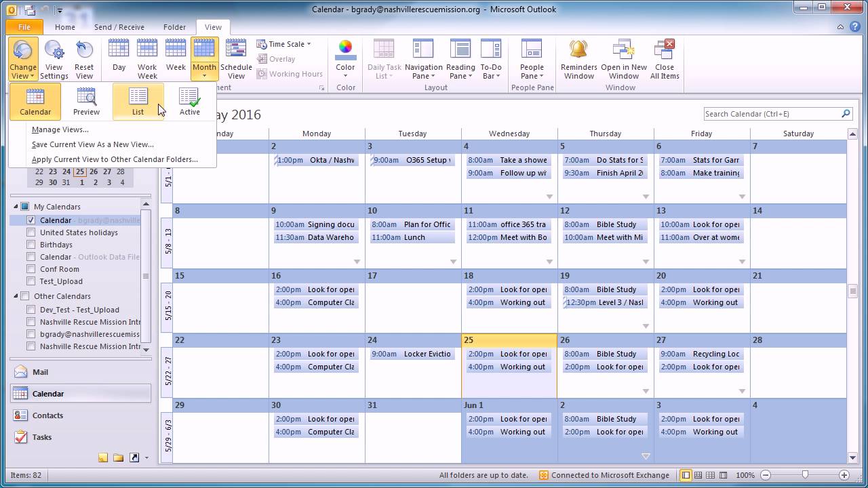Open the Tasks module

click(80, 437)
